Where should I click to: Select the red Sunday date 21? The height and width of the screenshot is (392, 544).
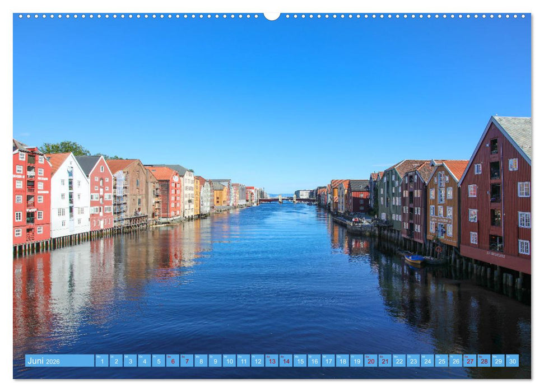[386, 363]
